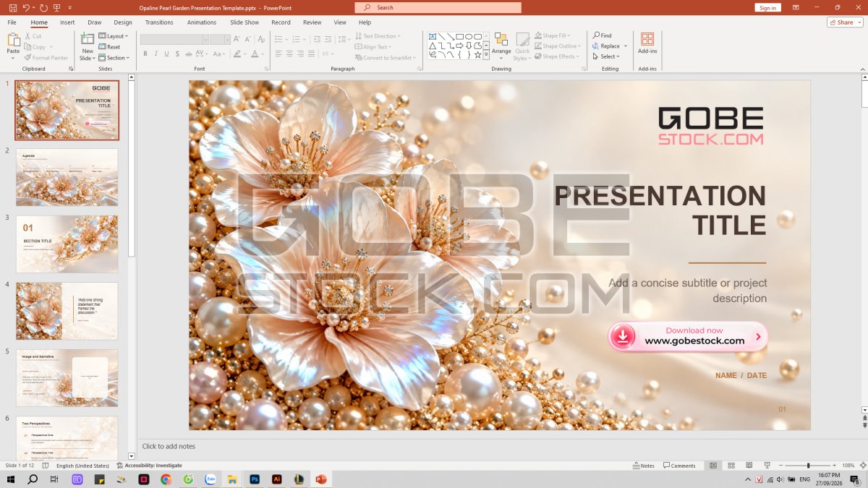The height and width of the screenshot is (488, 868).
Task: Collapse the ribbon with the chevron
Action: click(x=862, y=68)
